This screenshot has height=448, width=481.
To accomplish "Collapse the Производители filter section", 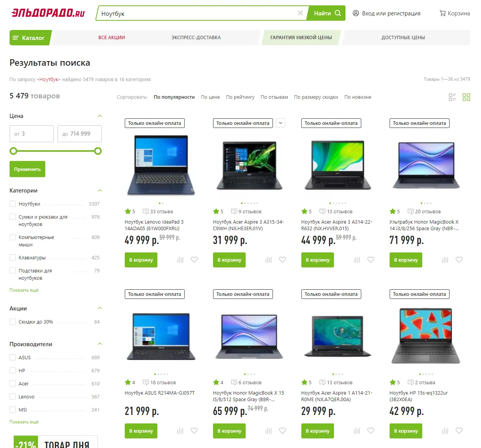I will [x=100, y=344].
